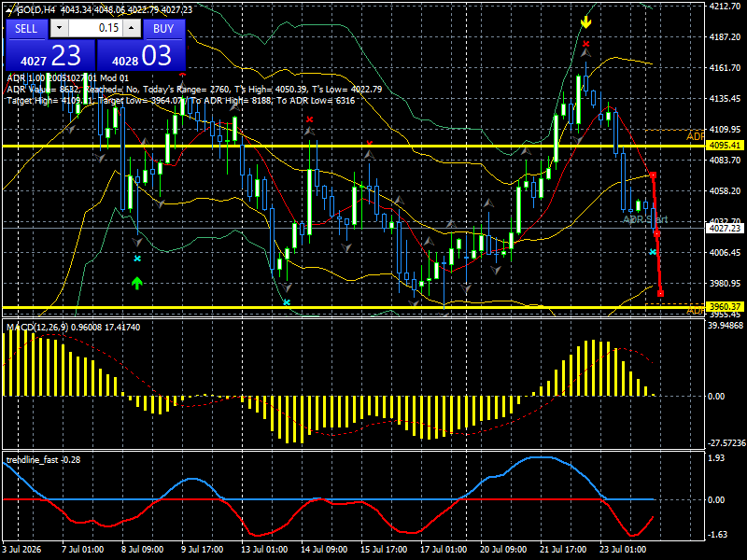Click the 15 Jul 17:00 time label
The height and width of the screenshot is (560, 747).
(x=384, y=549)
